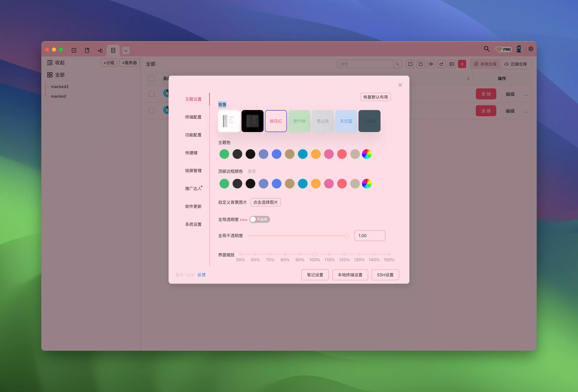Image resolution: width=578 pixels, height=392 pixels.
Task: Click the search magnifier icon in title bar
Action: (x=486, y=49)
